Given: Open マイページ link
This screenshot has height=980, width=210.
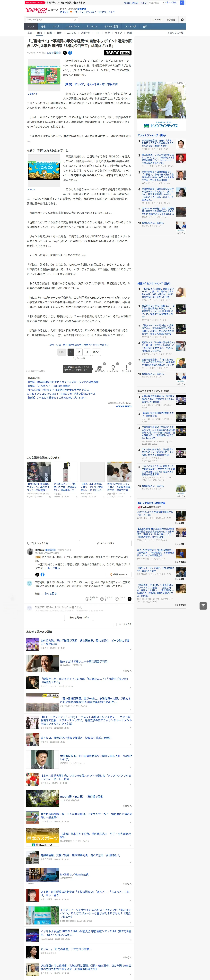Looking at the screenshot, I should pyautogui.click(x=157, y=20).
